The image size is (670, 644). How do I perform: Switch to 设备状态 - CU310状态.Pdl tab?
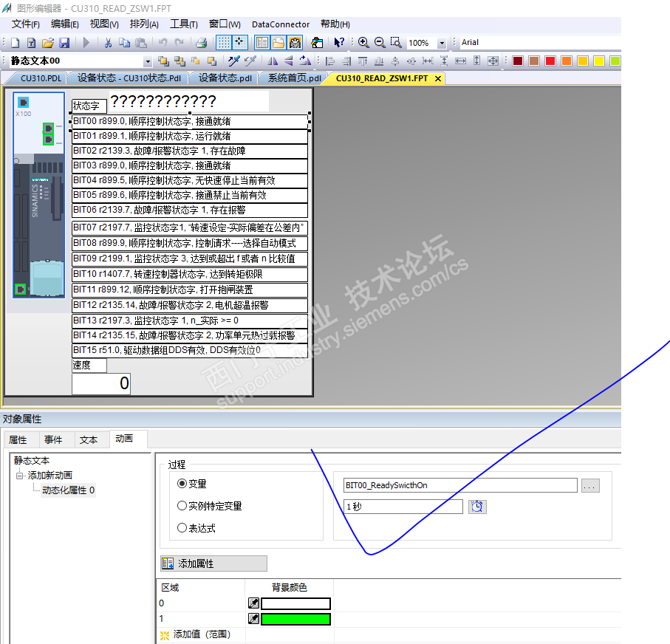(x=129, y=78)
